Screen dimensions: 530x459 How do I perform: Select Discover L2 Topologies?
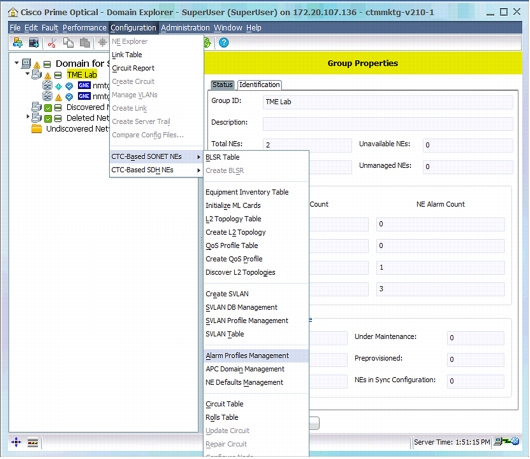coord(257,272)
